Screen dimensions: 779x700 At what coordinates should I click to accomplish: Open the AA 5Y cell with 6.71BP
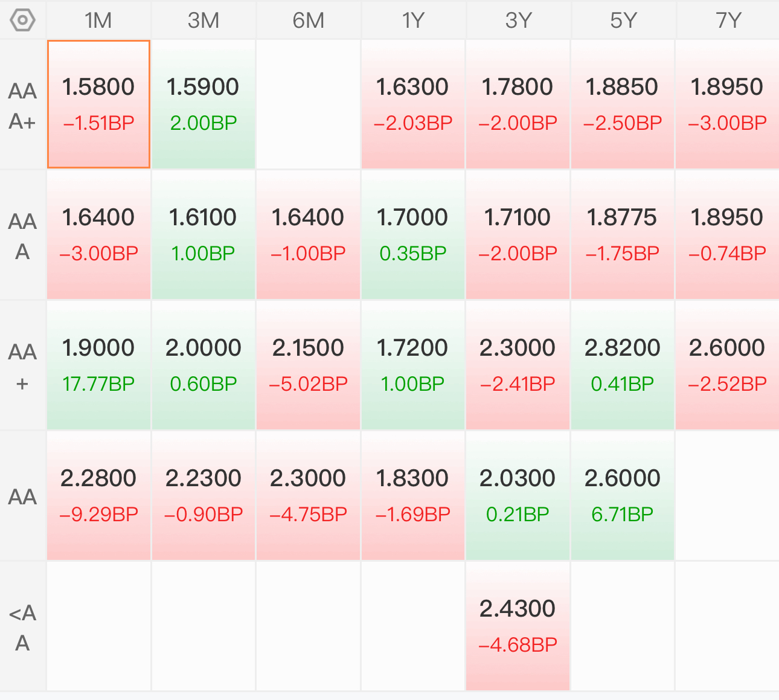pos(623,495)
